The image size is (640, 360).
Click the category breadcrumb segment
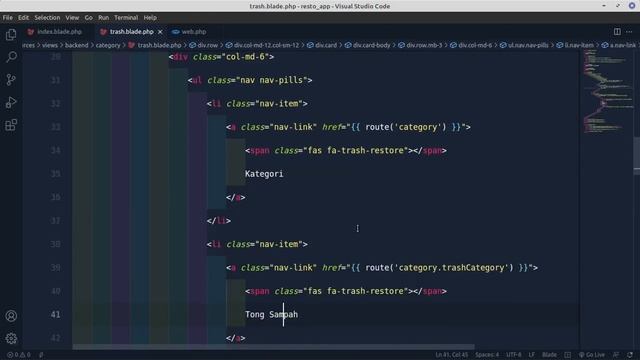pos(108,45)
